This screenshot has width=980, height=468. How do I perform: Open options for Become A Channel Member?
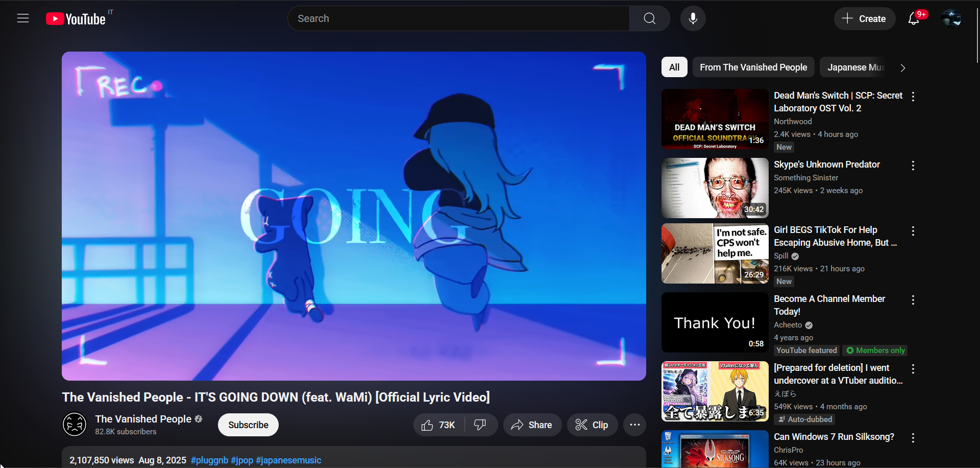coord(913,300)
